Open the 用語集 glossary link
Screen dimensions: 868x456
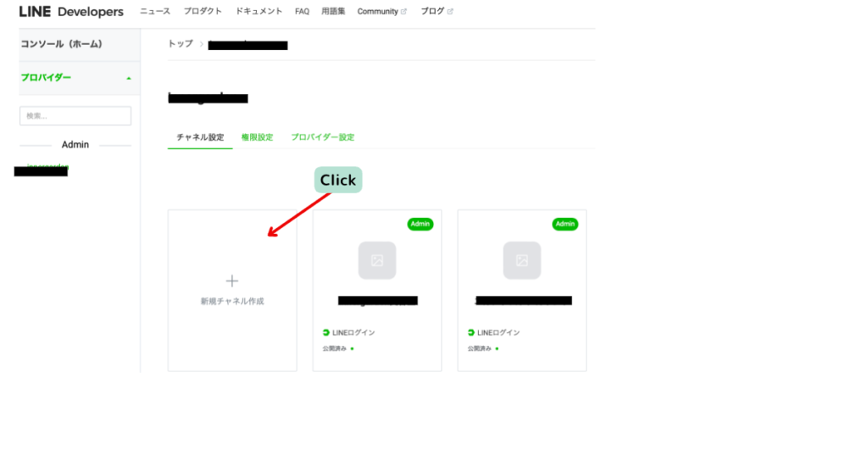pyautogui.click(x=333, y=11)
